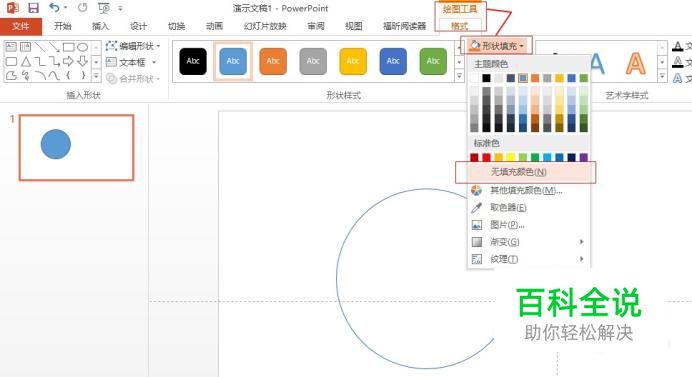Select the freeform shape tool
The image size is (692, 377).
tap(11, 75)
